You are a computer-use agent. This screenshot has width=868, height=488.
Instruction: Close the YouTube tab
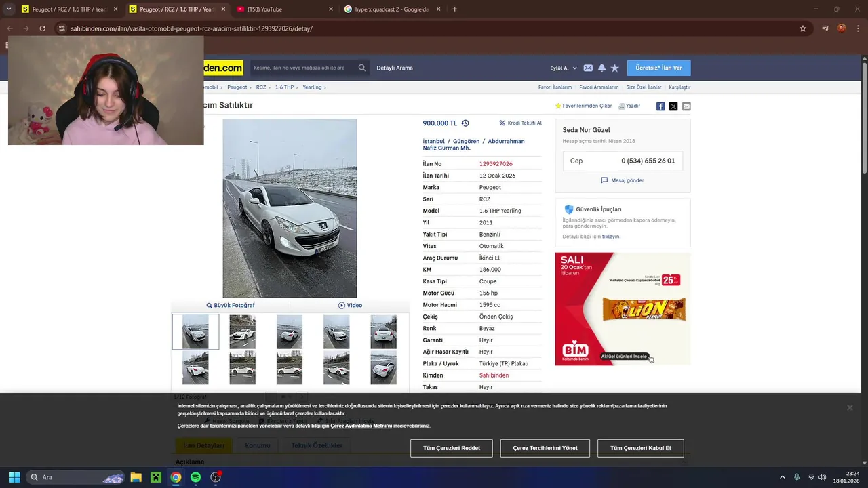coord(331,9)
